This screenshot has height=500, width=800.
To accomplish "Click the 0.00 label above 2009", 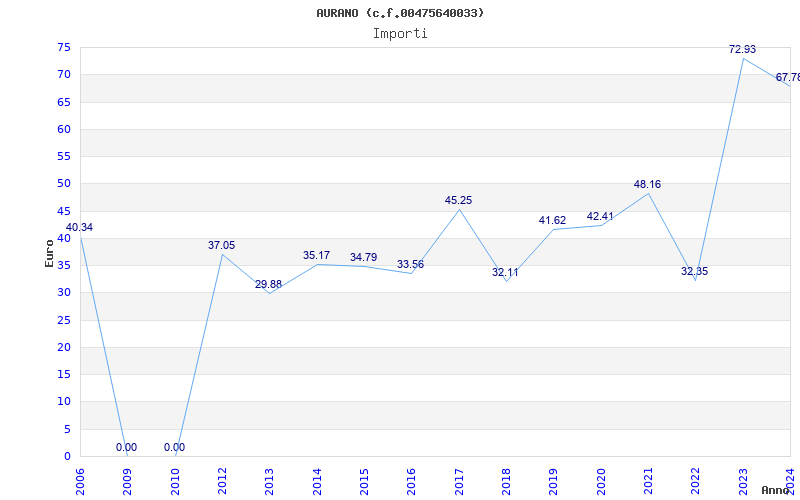I will tap(126, 447).
